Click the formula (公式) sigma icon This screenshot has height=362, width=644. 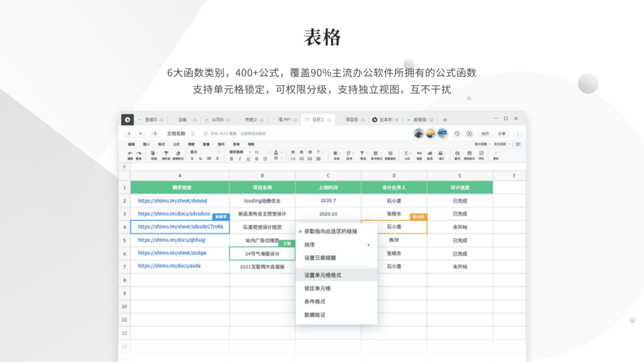(407, 153)
